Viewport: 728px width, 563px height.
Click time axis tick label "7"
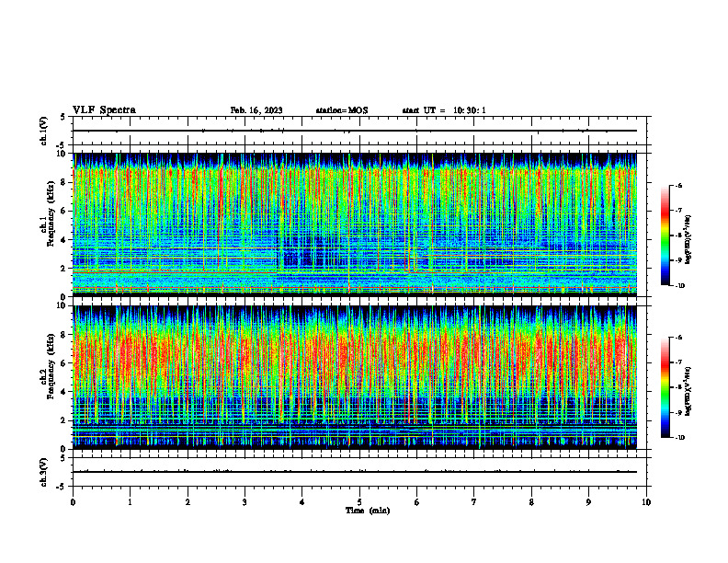(x=474, y=502)
